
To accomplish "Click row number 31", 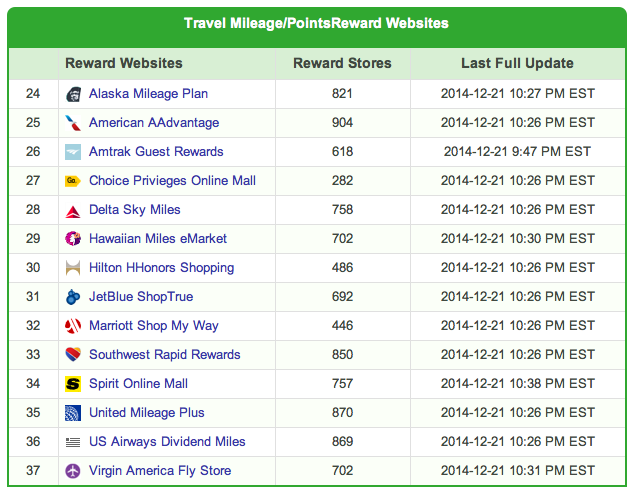I will click(x=33, y=297).
